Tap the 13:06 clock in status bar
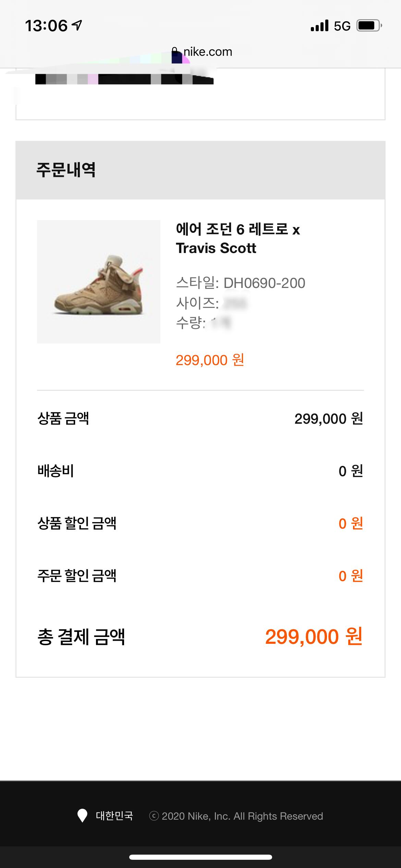Viewport: 401px width, 868px height. (46, 26)
